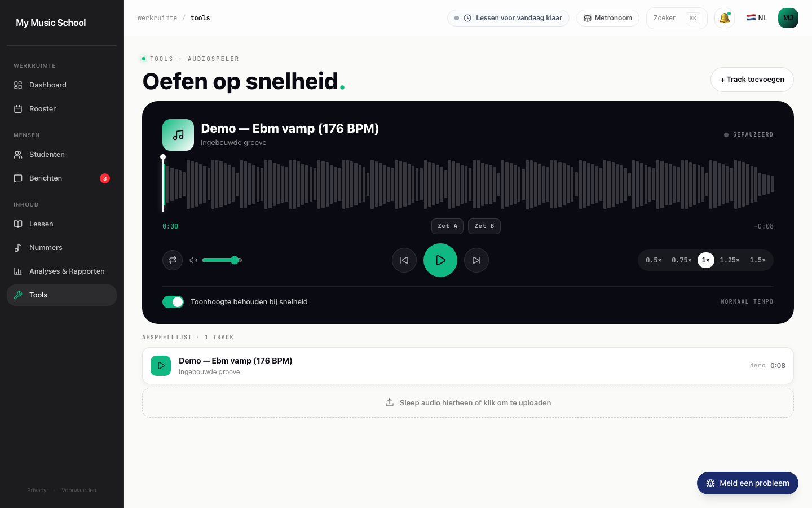This screenshot has width=812, height=508.
Task: Open the Rooster schedule page
Action: [x=61, y=109]
